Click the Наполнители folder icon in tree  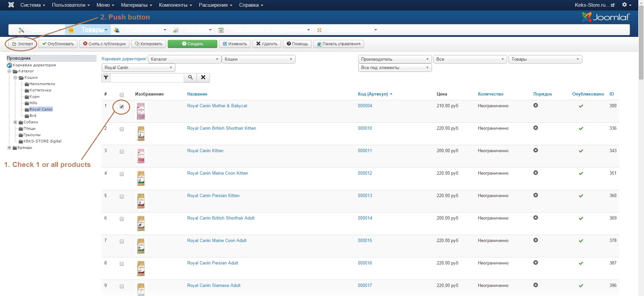(x=27, y=84)
